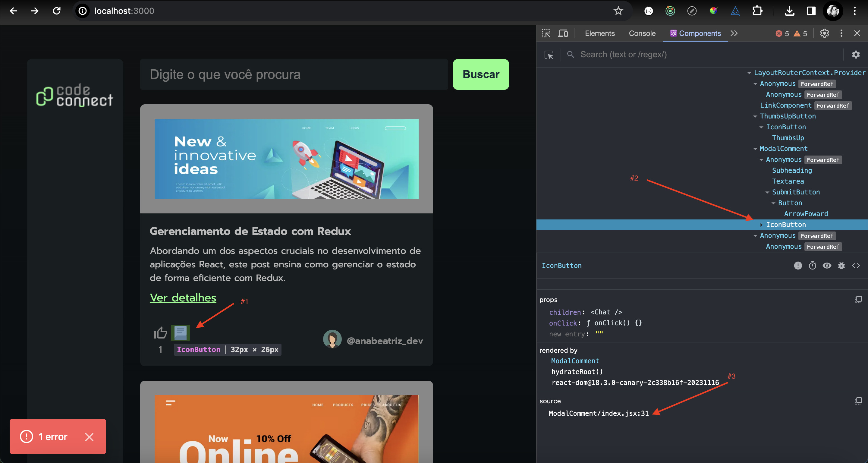This screenshot has width=868, height=463.
Task: Select an element to inspect in DevTools
Action: coord(546,33)
